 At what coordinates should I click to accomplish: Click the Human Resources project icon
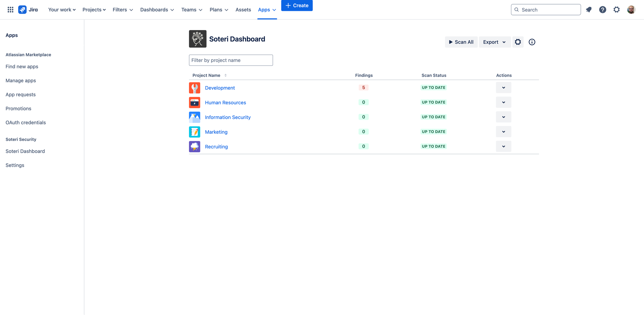tap(195, 103)
